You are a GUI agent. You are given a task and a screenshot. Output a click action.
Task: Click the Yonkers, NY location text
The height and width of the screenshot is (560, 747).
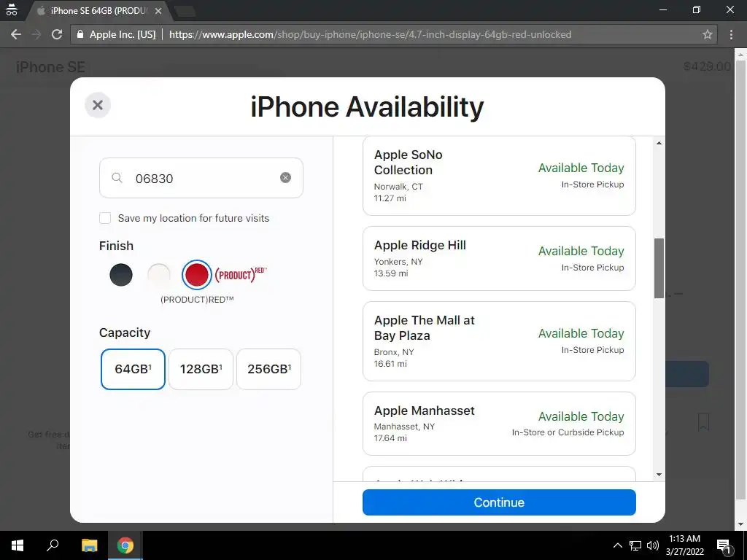coord(398,262)
